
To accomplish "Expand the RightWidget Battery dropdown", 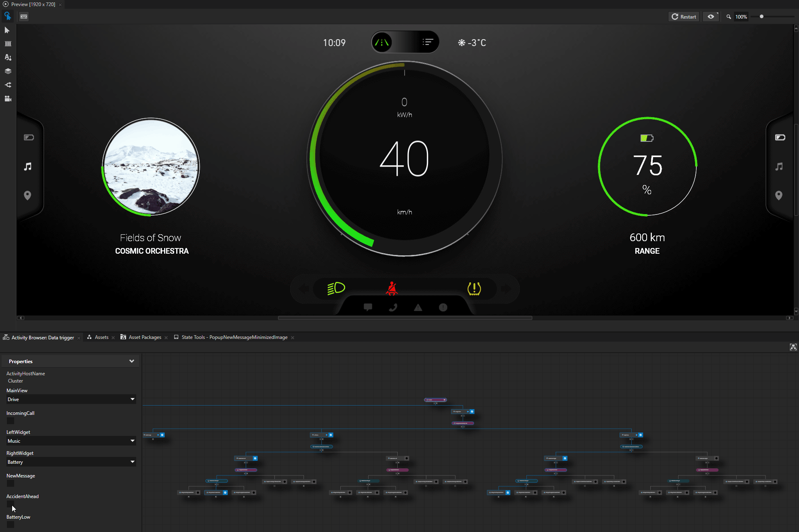I will [133, 462].
